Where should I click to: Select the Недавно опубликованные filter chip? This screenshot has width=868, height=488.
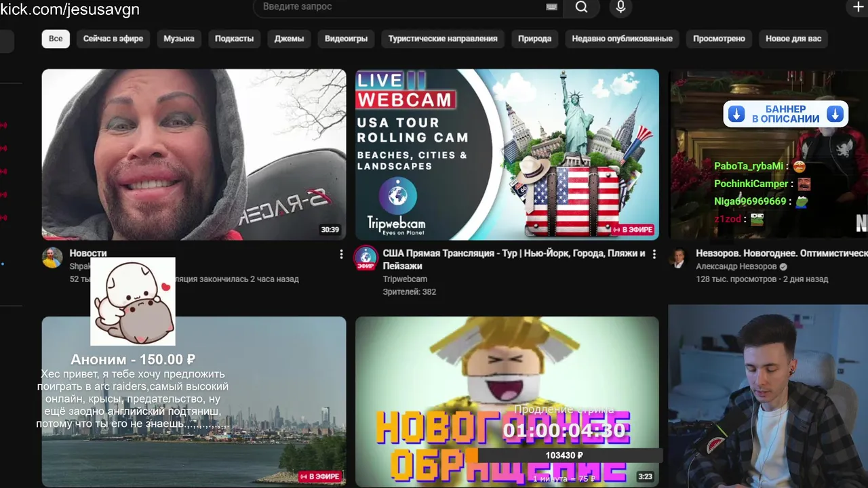click(x=622, y=39)
